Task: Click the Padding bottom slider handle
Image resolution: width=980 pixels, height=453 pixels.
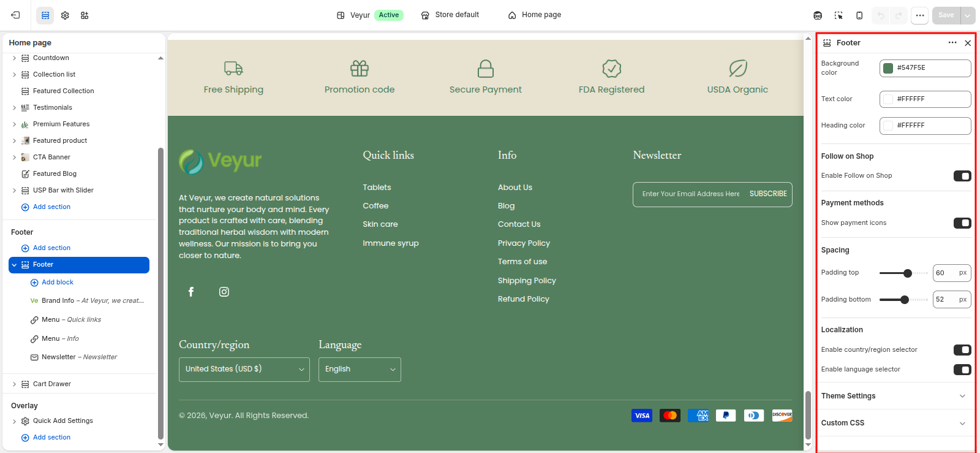Action: pyautogui.click(x=905, y=300)
